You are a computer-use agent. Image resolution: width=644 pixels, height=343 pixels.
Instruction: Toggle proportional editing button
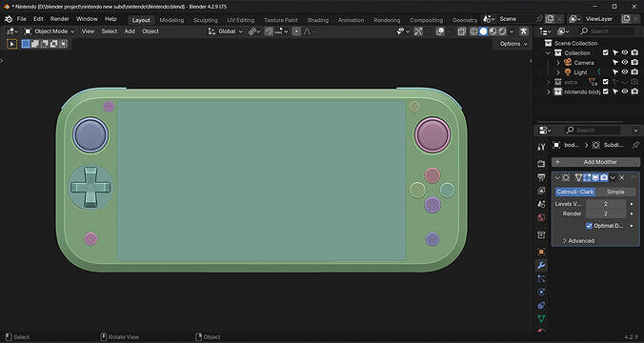296,31
